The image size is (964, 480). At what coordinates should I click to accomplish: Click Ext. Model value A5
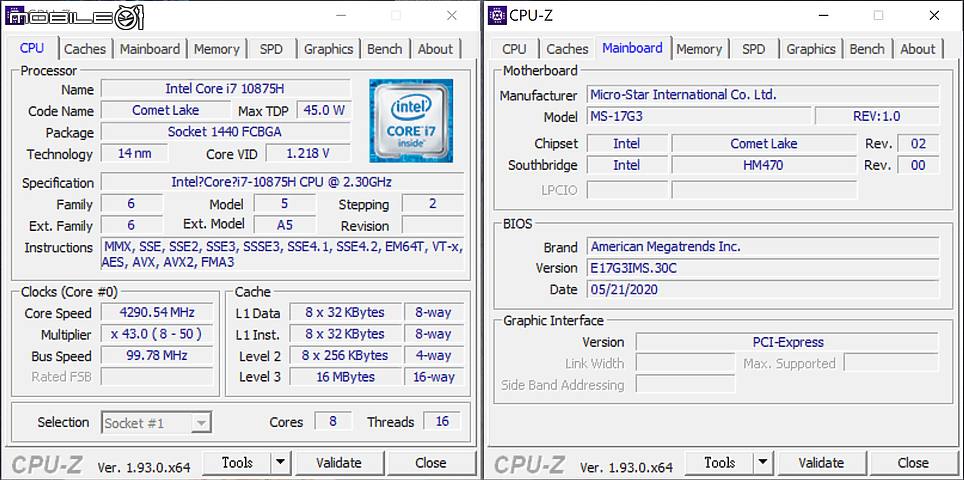[x=285, y=225]
